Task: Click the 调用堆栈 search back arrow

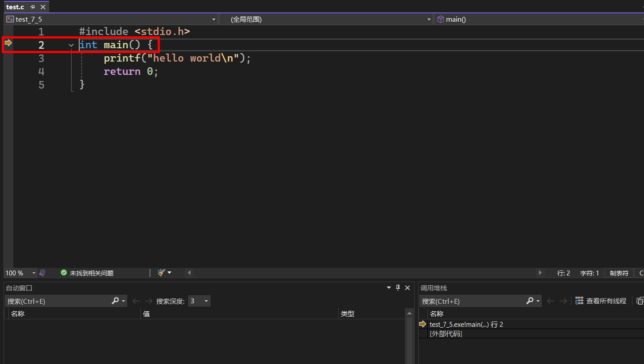Action: point(551,301)
